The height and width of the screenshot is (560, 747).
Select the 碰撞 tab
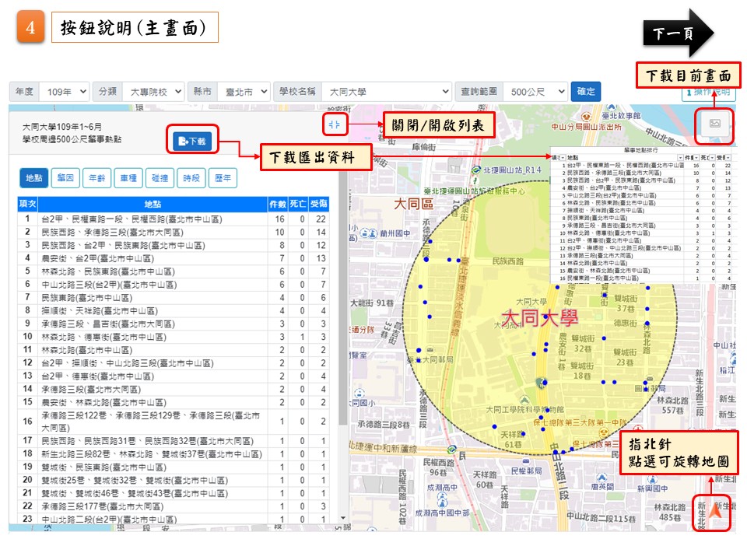coord(160,178)
